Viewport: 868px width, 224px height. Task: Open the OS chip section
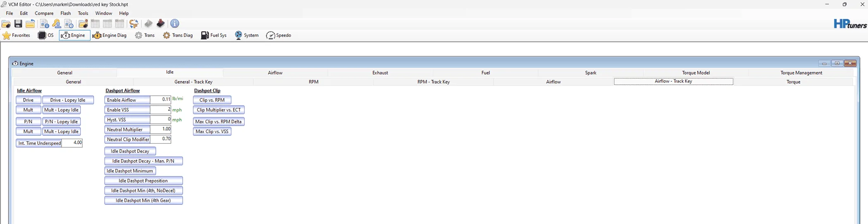pyautogui.click(x=46, y=35)
